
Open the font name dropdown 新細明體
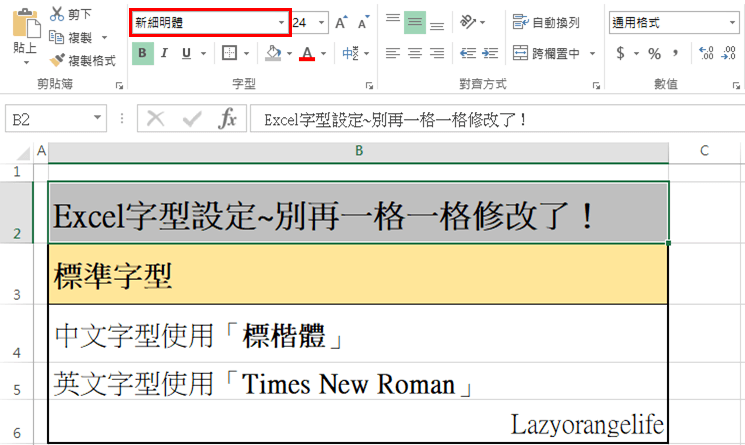coord(280,22)
